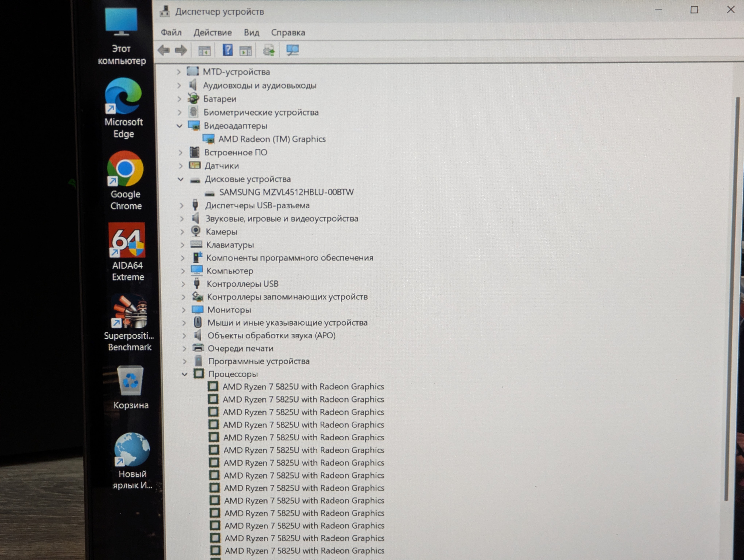Viewport: 744px width, 560px height.
Task: Open the Действие menu
Action: [x=213, y=32]
